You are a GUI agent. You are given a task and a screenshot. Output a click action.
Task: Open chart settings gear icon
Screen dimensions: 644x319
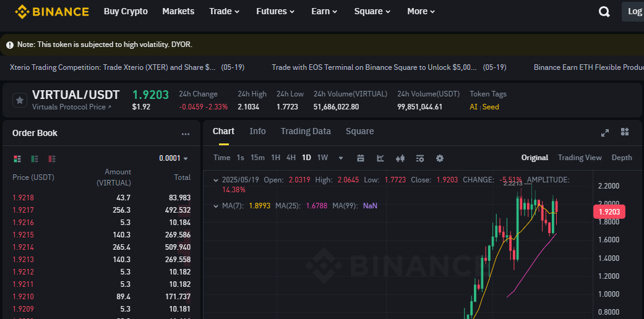(x=440, y=158)
